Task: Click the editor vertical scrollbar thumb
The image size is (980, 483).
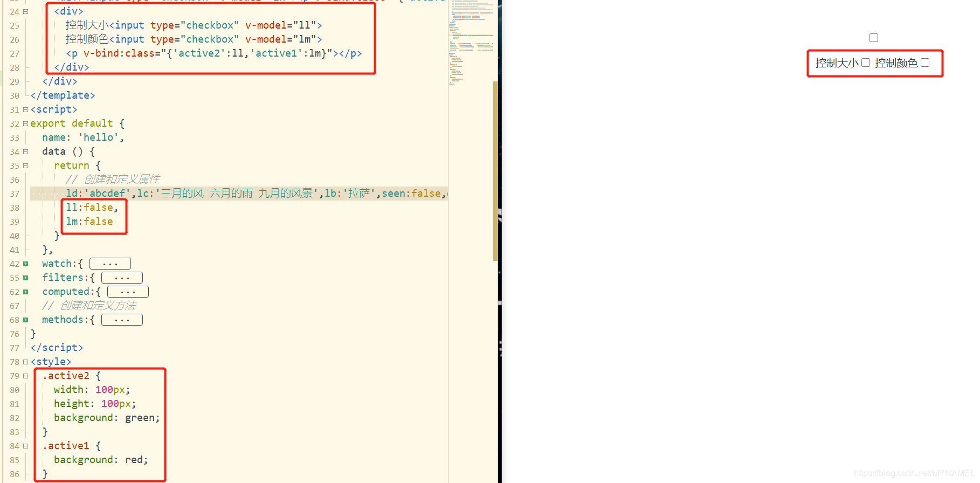Action: [495, 171]
